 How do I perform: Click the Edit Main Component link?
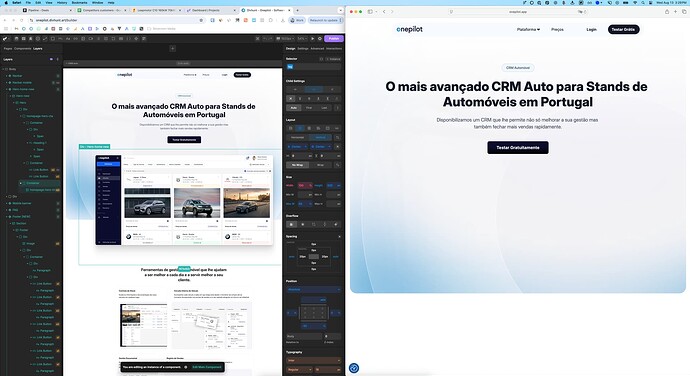pyautogui.click(x=207, y=367)
